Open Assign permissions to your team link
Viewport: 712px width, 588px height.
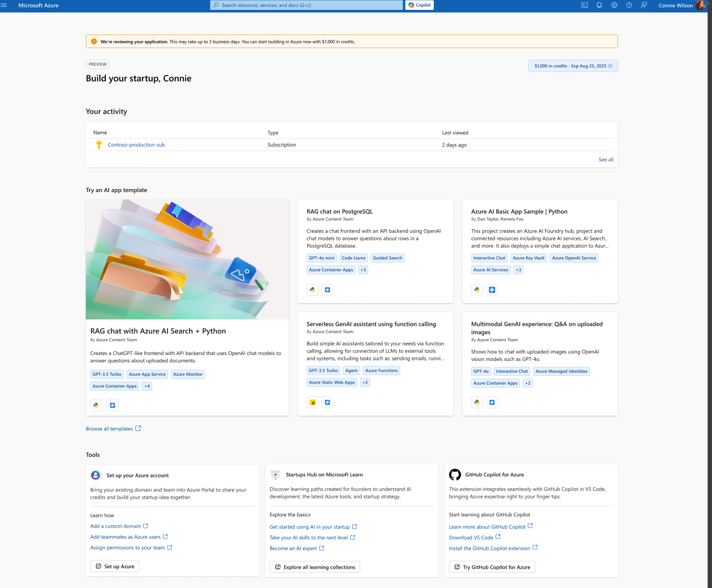131,548
